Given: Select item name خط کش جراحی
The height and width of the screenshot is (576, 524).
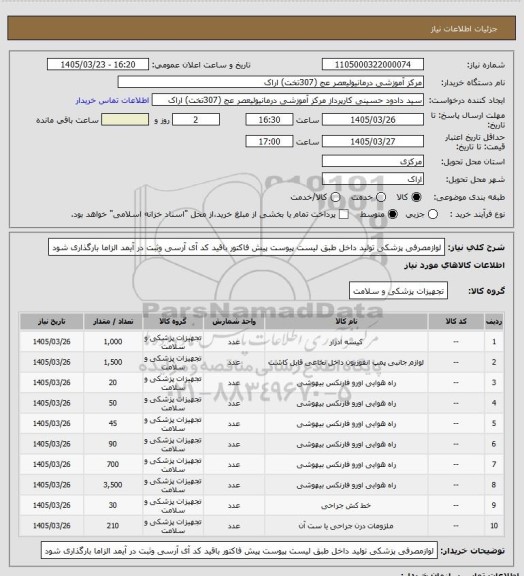Looking at the screenshot, I should [346, 505].
